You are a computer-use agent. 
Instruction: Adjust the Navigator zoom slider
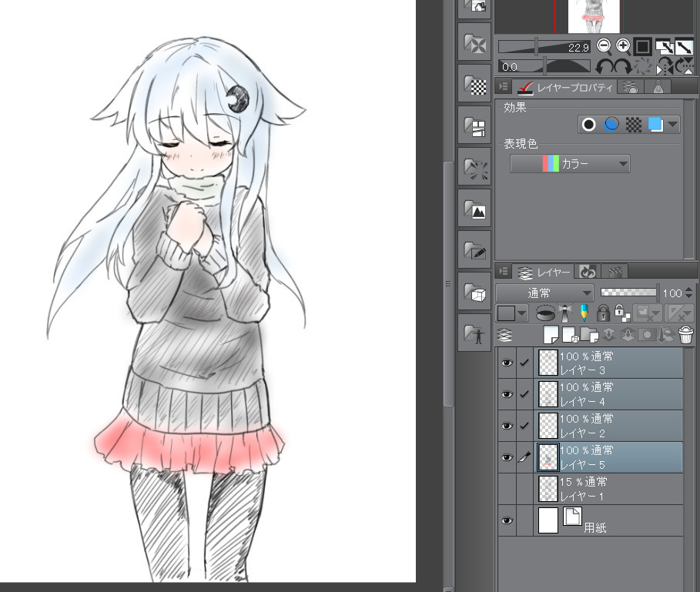(544, 46)
